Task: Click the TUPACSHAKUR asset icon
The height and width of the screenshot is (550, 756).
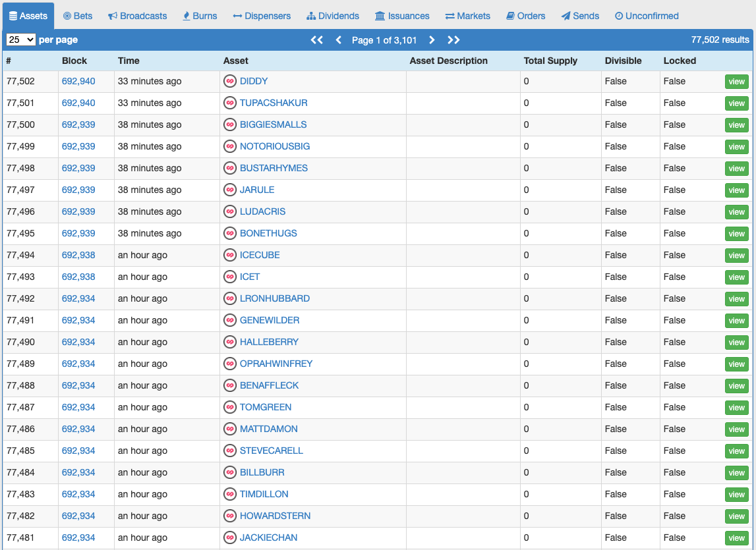Action: (230, 103)
